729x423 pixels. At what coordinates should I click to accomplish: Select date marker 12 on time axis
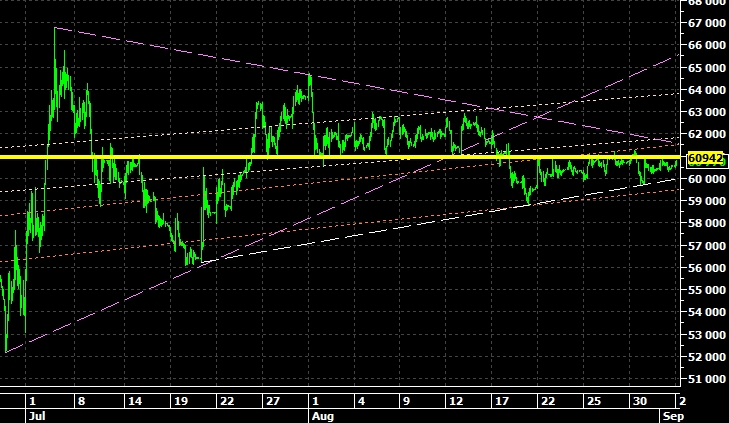455,399
